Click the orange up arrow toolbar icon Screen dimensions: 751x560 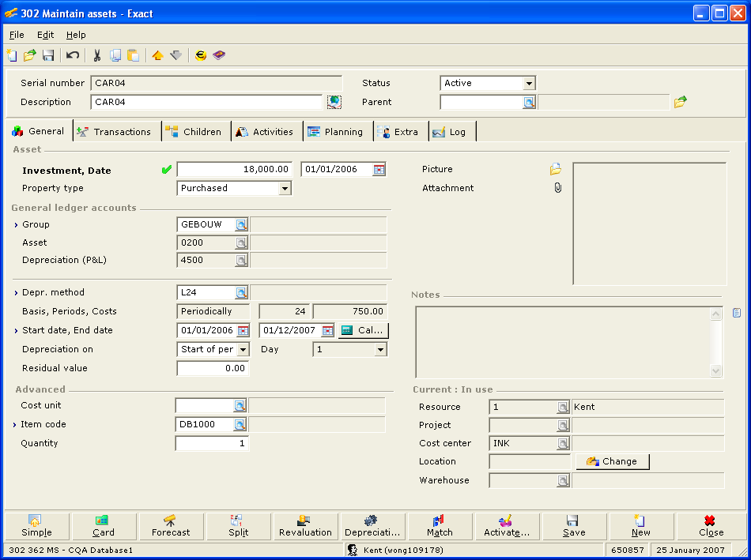click(157, 55)
